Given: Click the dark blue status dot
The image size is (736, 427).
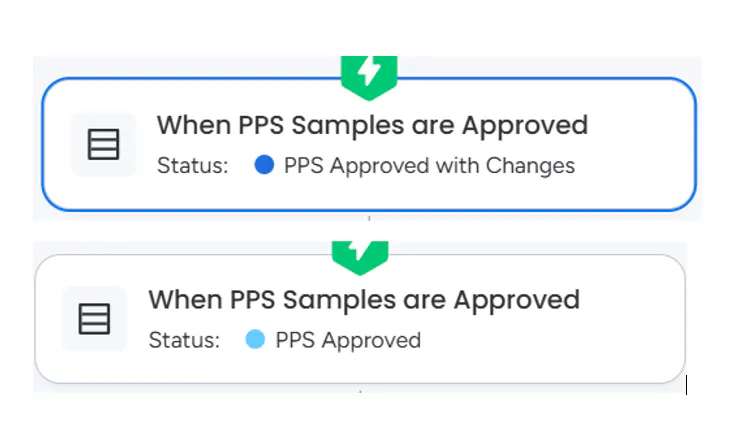Looking at the screenshot, I should (x=264, y=165).
